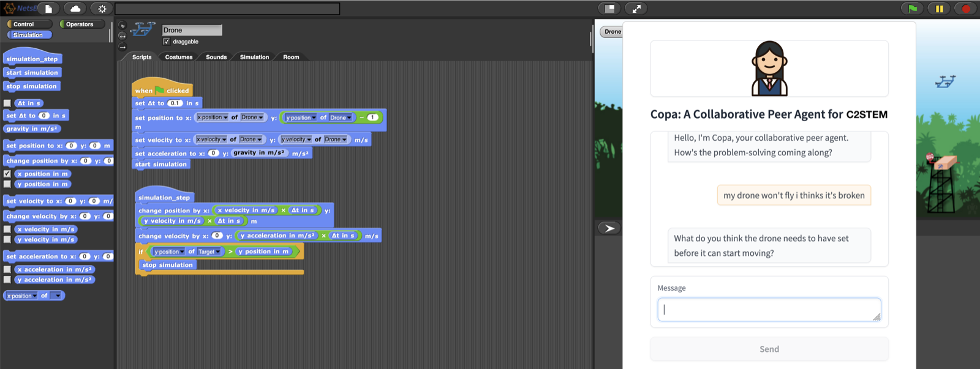Edit the 0.1 value in set Δt block
Screen dimensions: 980x369
click(175, 103)
